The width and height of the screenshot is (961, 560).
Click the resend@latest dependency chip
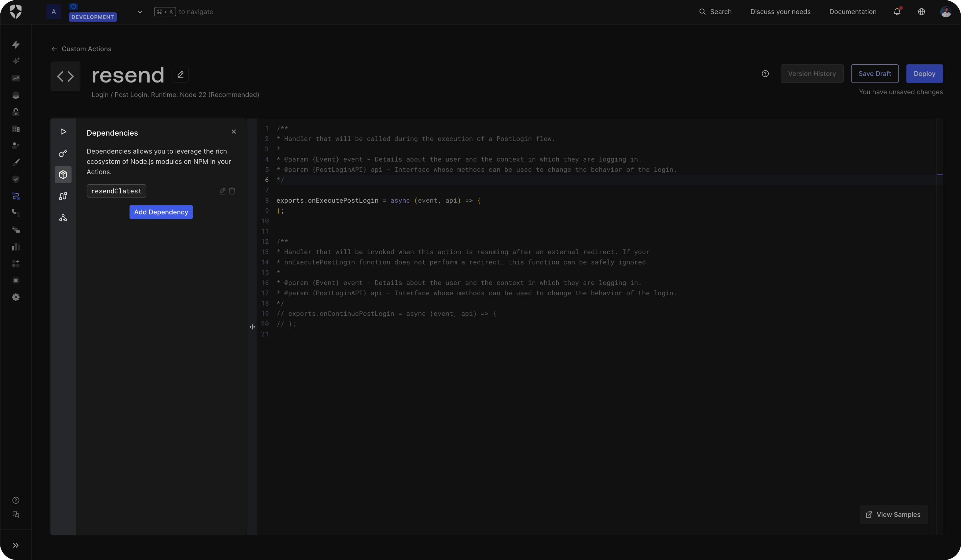point(116,191)
